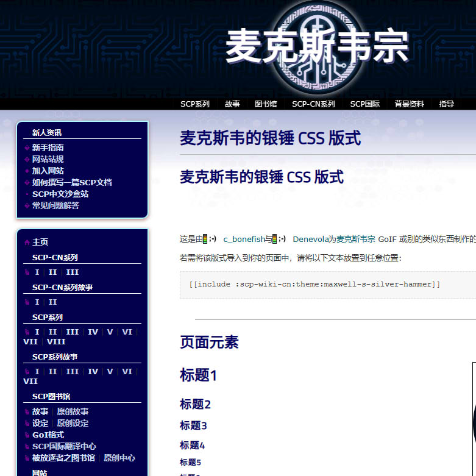Viewport: 476px width, 476px height.
Task: Click the page icon beside GoI格式
Action: [x=27, y=435]
